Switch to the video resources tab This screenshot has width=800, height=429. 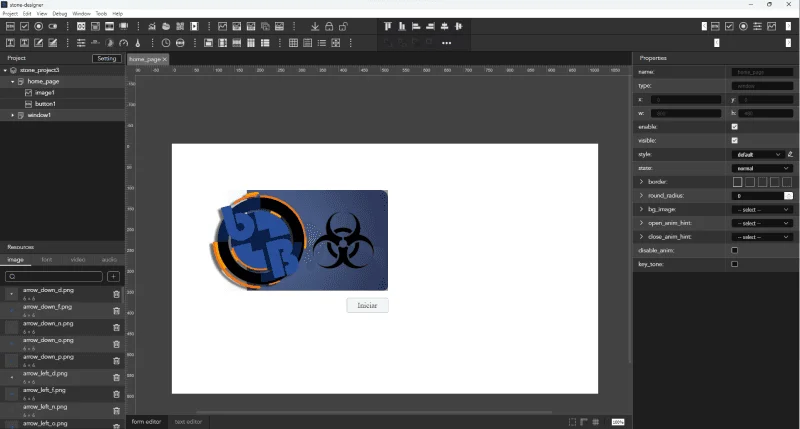tap(78, 260)
